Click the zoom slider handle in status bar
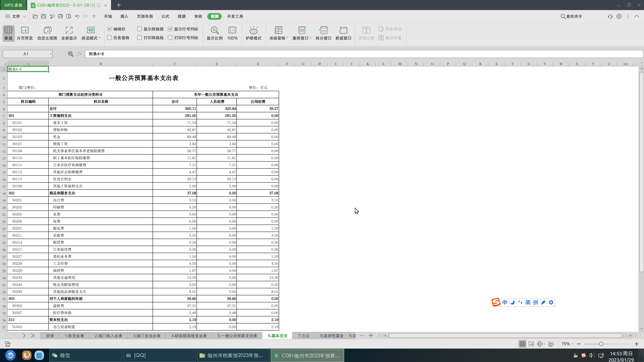Image resolution: width=644 pixels, height=362 pixels. coord(601,344)
